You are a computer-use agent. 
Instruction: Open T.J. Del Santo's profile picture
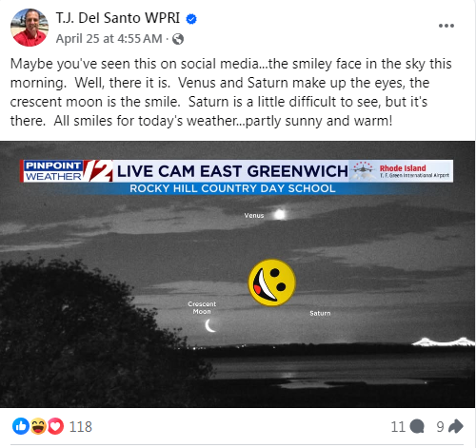click(x=30, y=28)
